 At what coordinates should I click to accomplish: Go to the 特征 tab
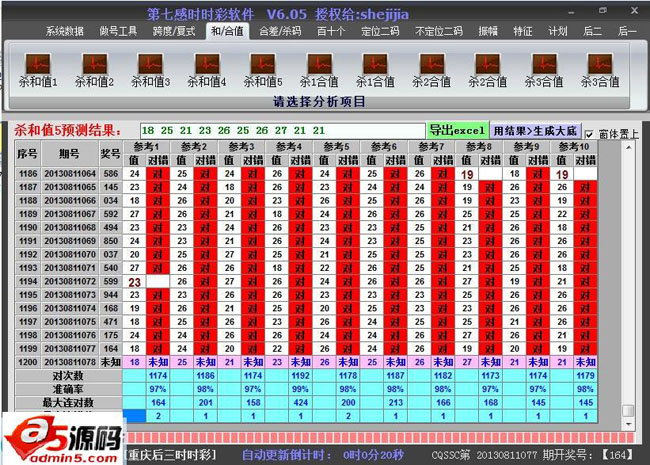(523, 31)
